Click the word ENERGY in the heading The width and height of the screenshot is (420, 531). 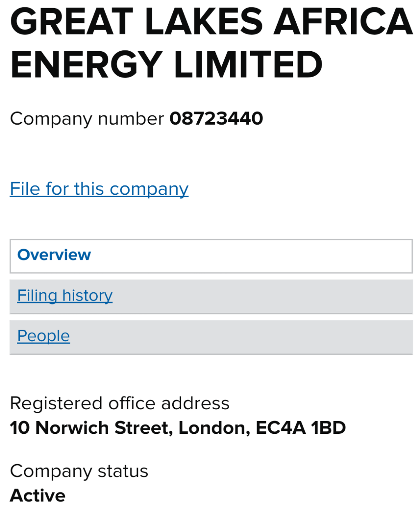pyautogui.click(x=86, y=65)
